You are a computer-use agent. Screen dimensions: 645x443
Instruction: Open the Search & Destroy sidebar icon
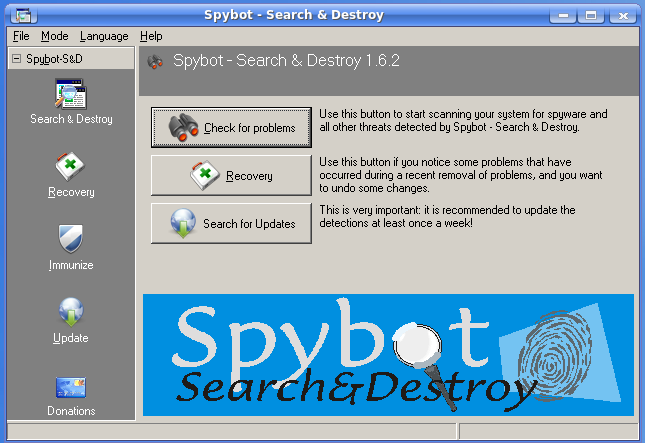click(x=71, y=94)
